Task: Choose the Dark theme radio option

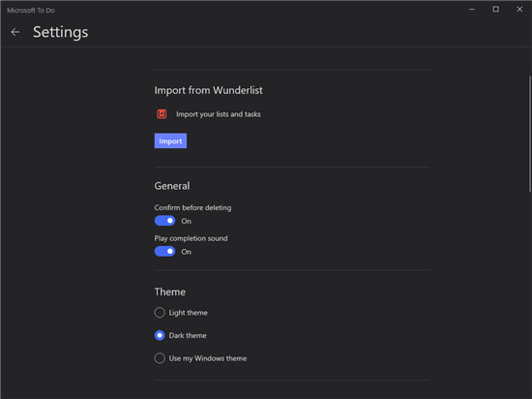Action: pos(160,335)
